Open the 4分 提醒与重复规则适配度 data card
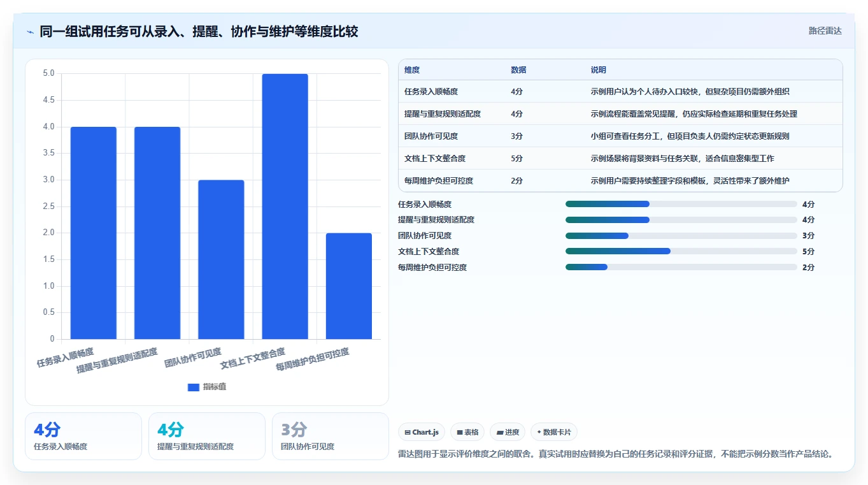 [x=207, y=436]
